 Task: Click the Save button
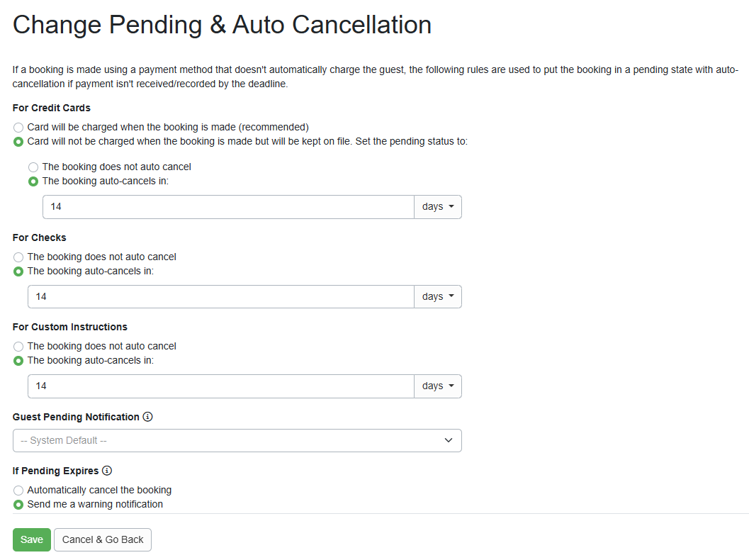point(31,539)
